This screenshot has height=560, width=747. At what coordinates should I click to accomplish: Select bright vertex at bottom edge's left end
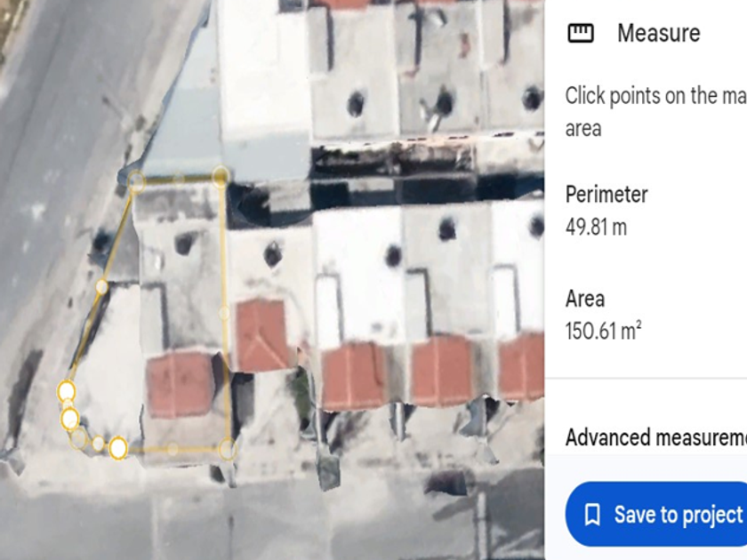point(118,448)
